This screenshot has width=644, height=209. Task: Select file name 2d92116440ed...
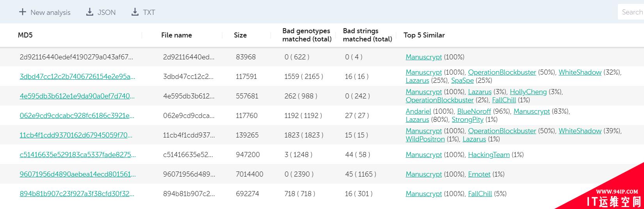click(x=189, y=57)
